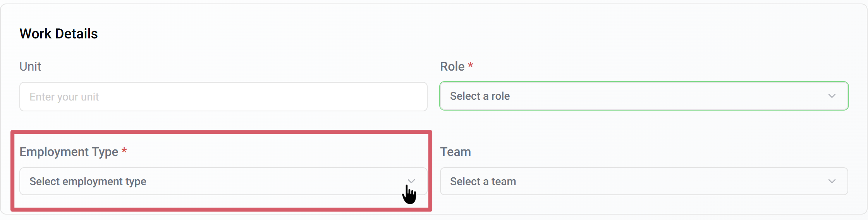The image size is (868, 220).
Task: Click the "Select employment type" placeholder text
Action: (88, 181)
